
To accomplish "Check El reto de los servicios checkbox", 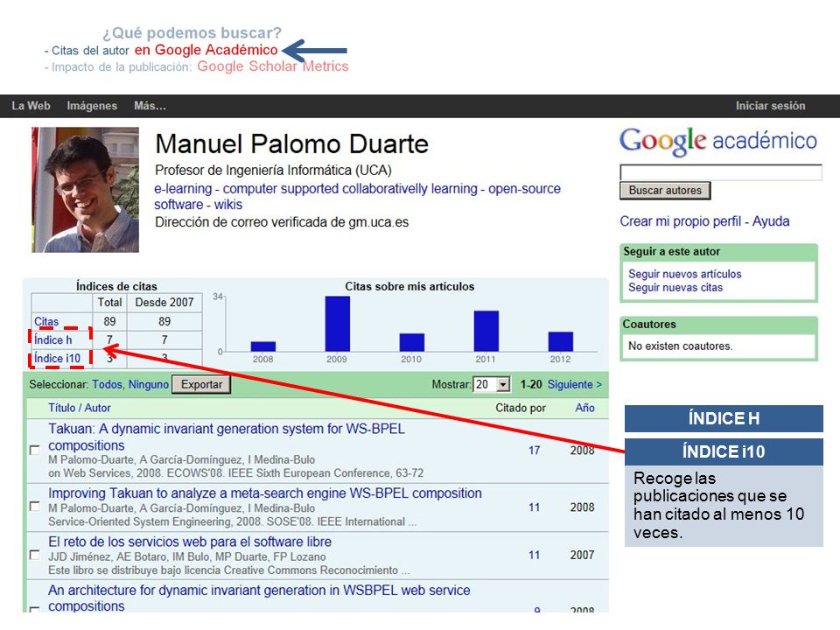I will [x=35, y=555].
